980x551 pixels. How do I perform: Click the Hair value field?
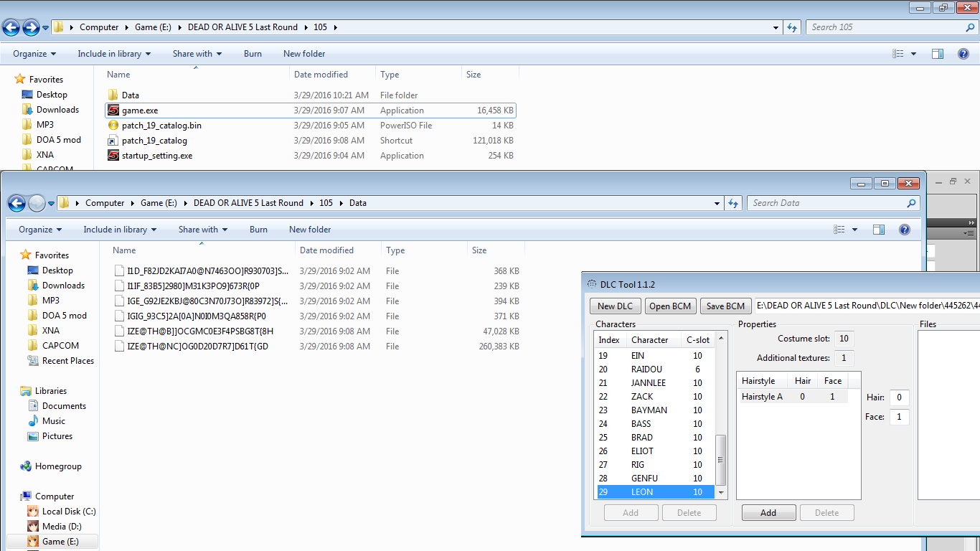pos(899,397)
